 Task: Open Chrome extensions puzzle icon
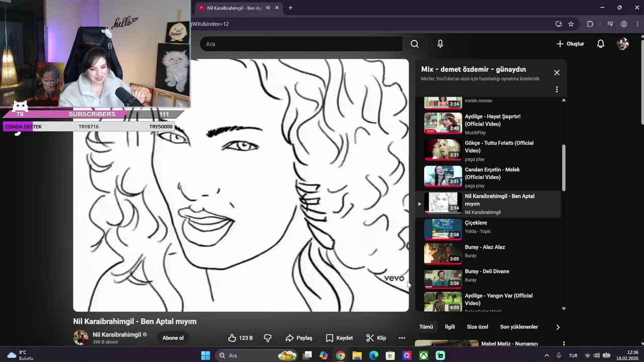pos(590,24)
